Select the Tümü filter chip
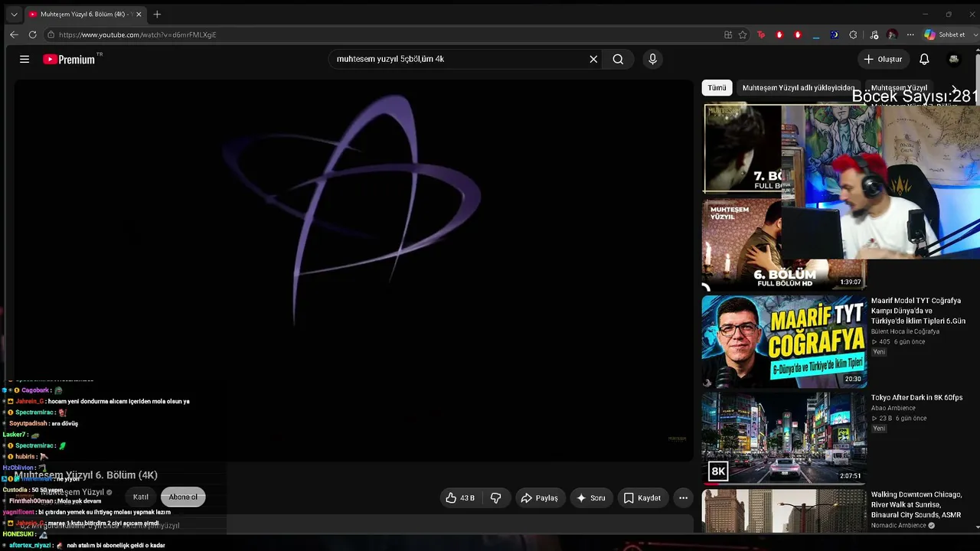Image resolution: width=980 pixels, height=551 pixels. (717, 88)
